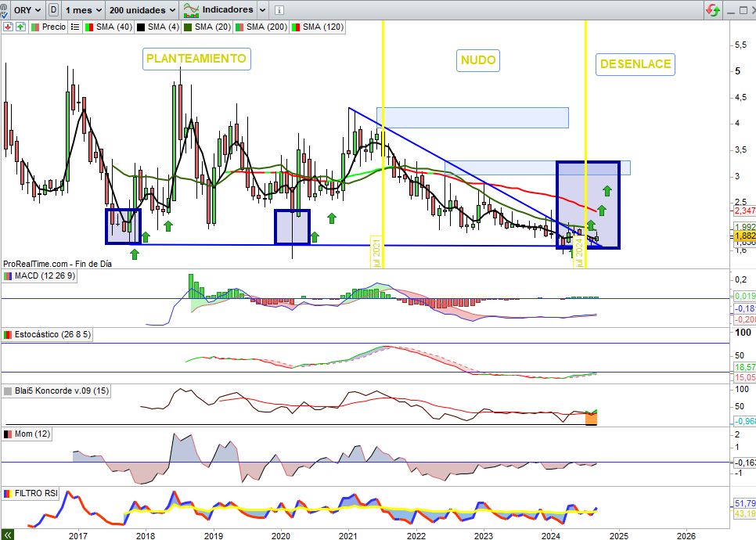Screen dimensions: 756x540
Task: Click the 2023 label on time axis
Action: click(x=484, y=535)
